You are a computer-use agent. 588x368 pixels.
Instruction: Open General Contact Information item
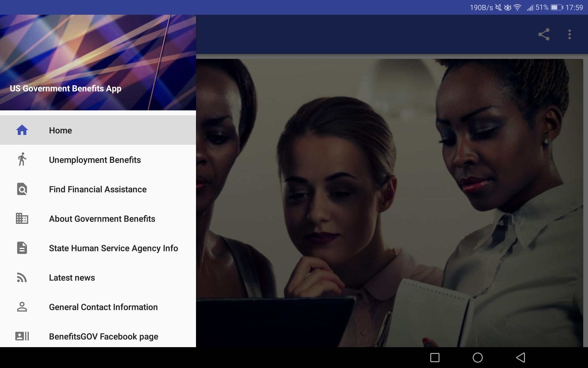(x=98, y=307)
